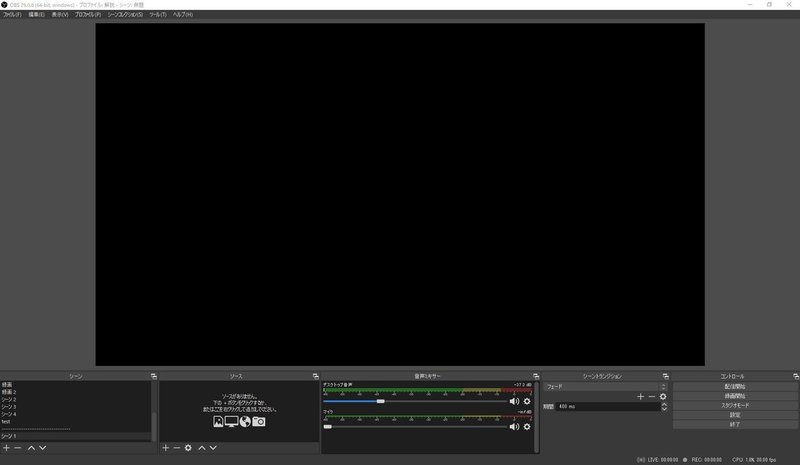
Task: Open the ヘルプ(H) menu
Action: 183,15
